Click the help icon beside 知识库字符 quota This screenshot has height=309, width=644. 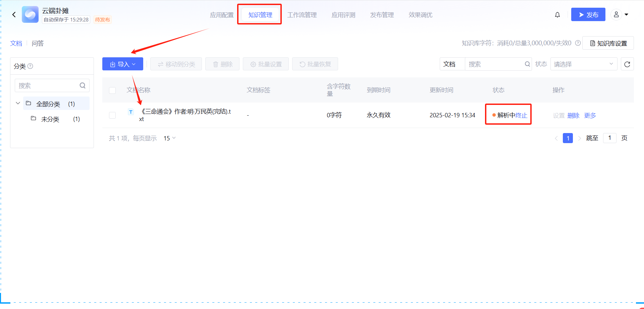578,43
